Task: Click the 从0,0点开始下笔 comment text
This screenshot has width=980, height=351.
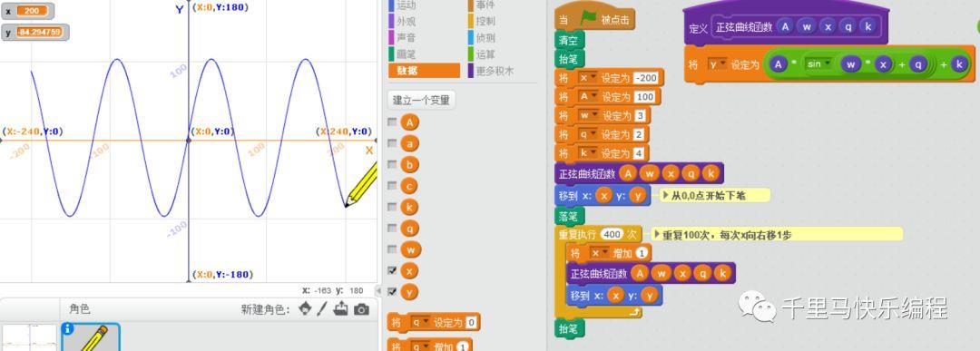Action: [x=708, y=196]
